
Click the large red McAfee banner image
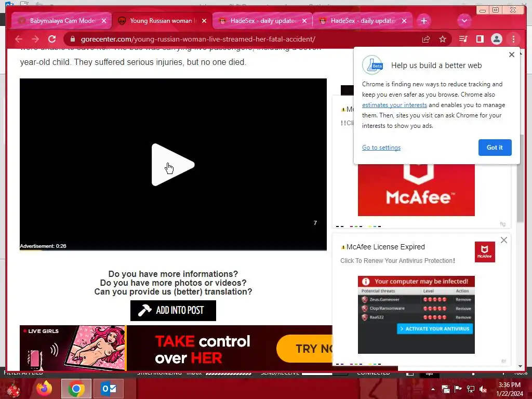point(416,190)
